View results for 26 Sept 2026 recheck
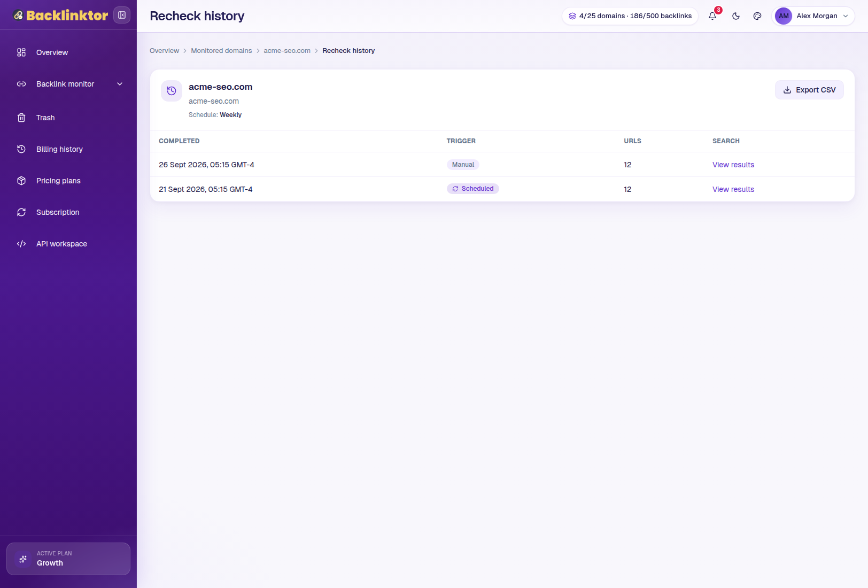This screenshot has width=868, height=588. point(733,165)
